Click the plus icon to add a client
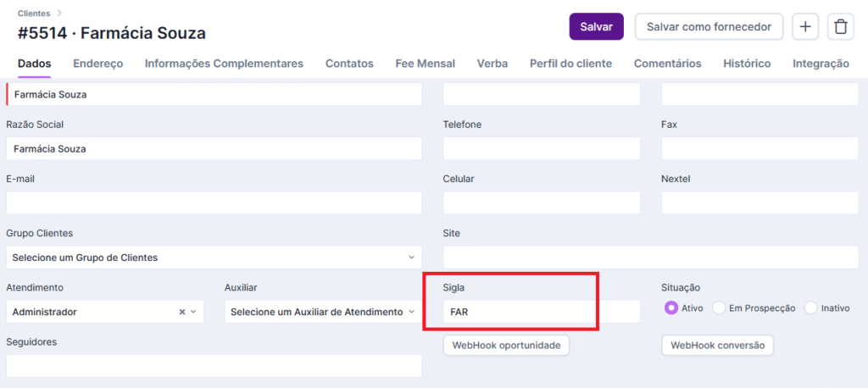The width and height of the screenshot is (868, 388). point(805,27)
